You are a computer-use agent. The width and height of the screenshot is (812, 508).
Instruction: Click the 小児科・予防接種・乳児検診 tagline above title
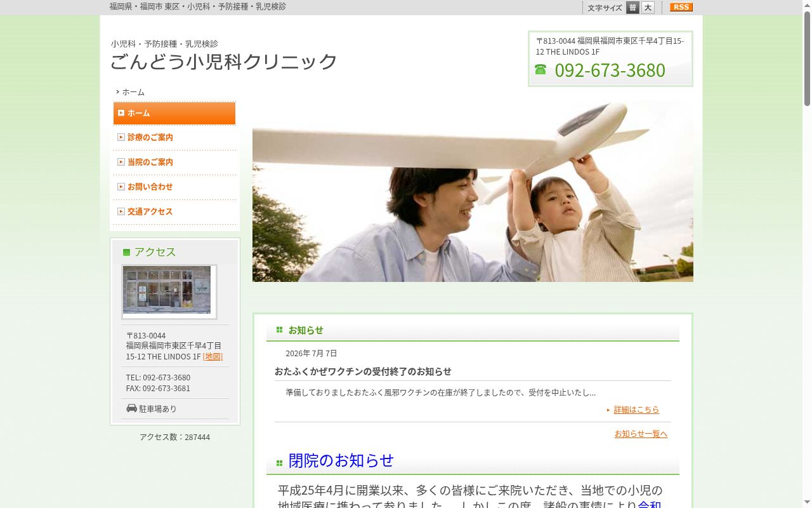tap(164, 44)
